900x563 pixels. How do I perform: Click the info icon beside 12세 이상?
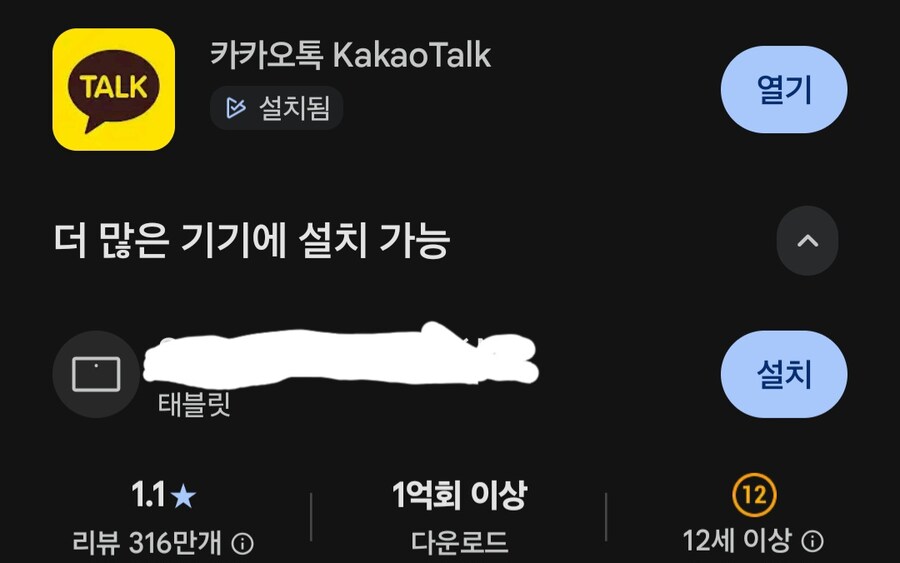[812, 541]
